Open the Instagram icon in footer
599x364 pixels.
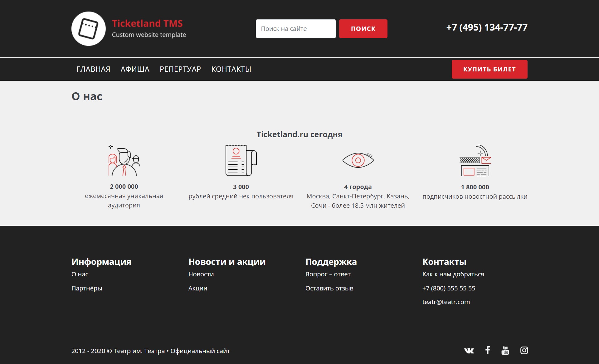(524, 350)
